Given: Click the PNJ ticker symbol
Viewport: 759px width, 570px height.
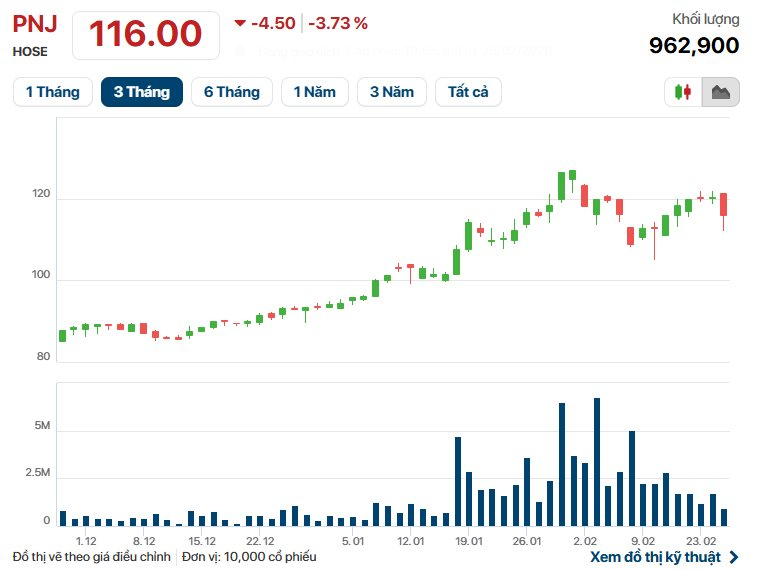Looking at the screenshot, I should click(x=35, y=22).
